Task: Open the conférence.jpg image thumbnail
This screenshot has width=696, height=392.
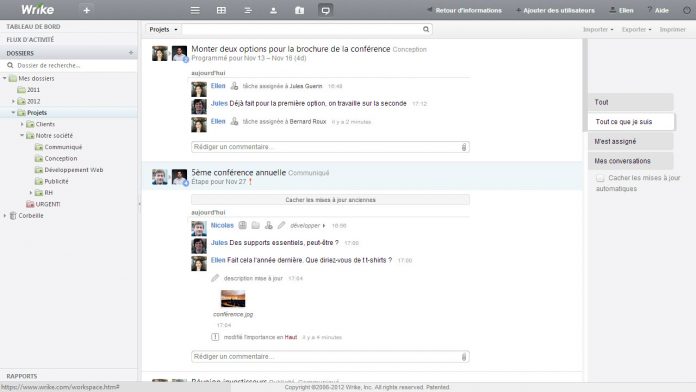Action: 233,298
